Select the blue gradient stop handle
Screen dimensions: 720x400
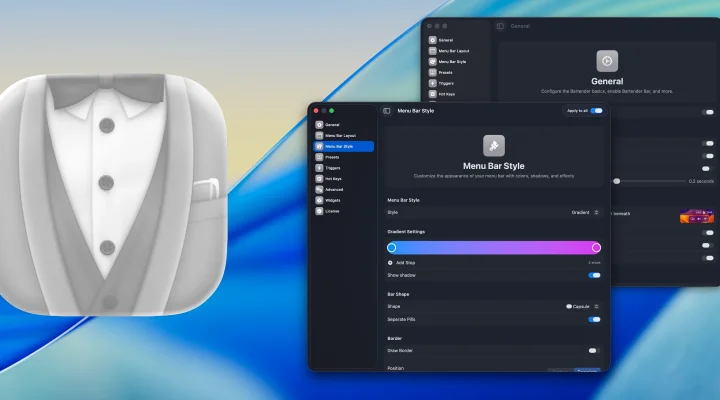pyautogui.click(x=392, y=248)
